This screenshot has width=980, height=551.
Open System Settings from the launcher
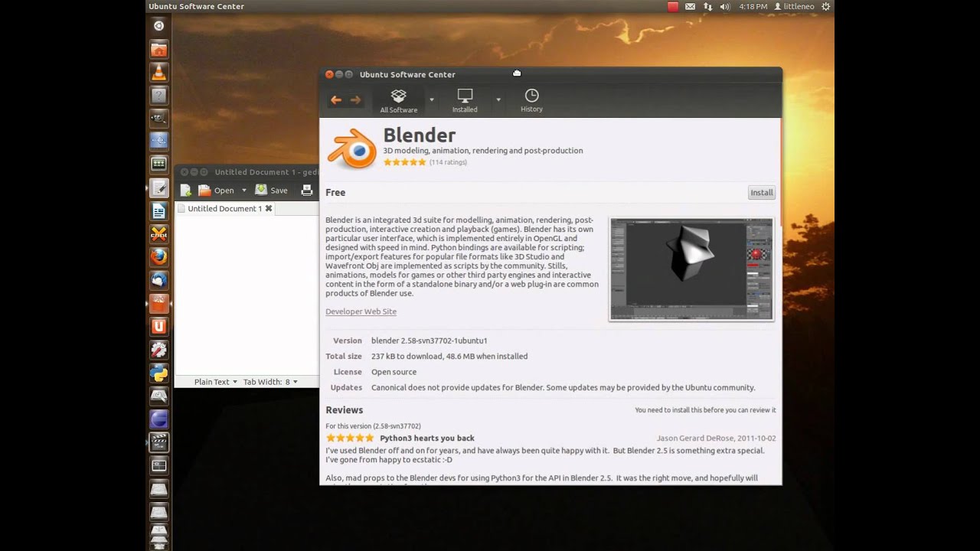(158, 350)
